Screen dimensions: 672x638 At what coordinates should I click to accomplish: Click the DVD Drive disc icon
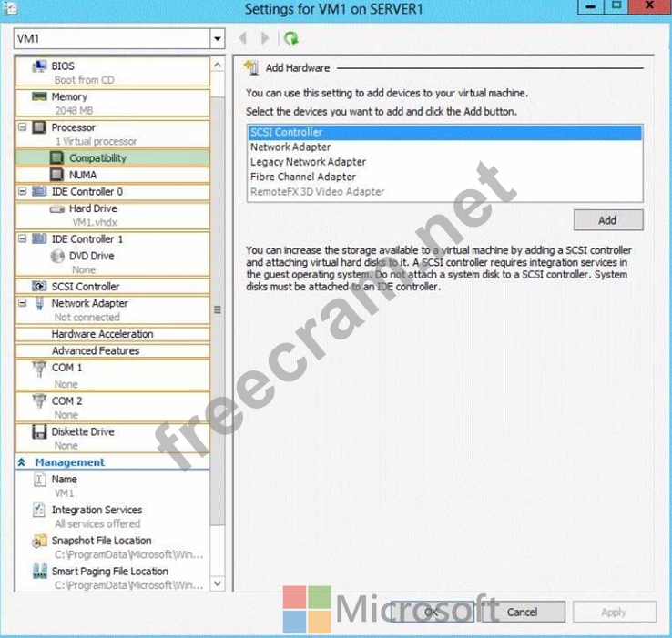pos(57,256)
